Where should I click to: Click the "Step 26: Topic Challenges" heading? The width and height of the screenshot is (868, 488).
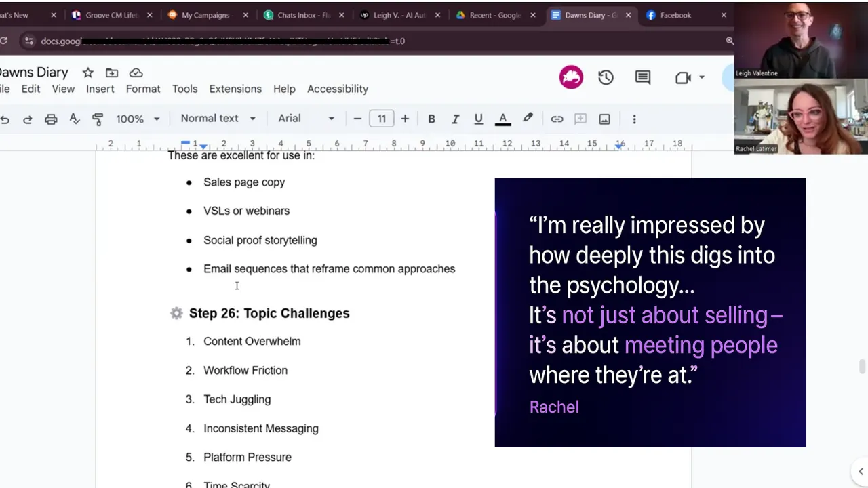coord(269,313)
